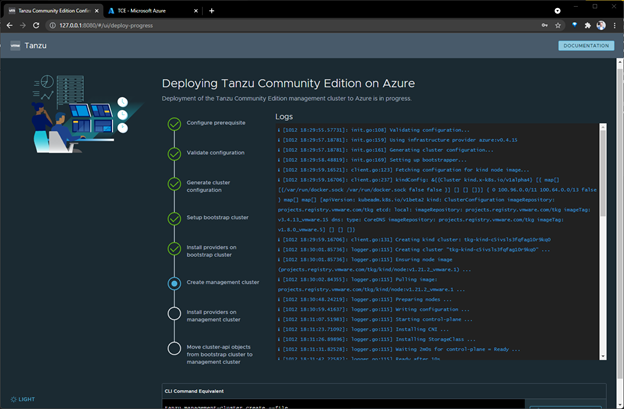View site information icon in address bar
Image resolution: width=624 pixels, height=409 pixels.
[52, 25]
